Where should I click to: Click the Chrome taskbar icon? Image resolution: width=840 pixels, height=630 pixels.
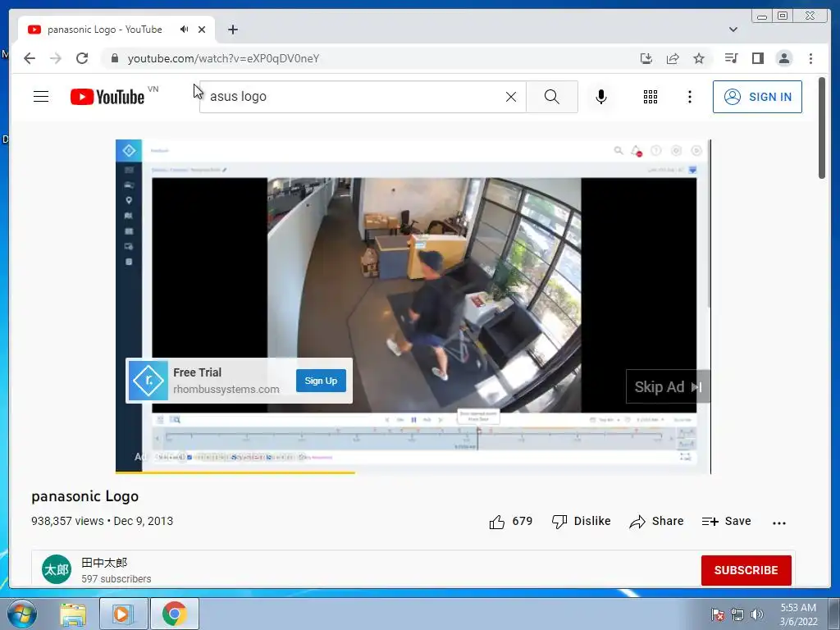(x=175, y=614)
